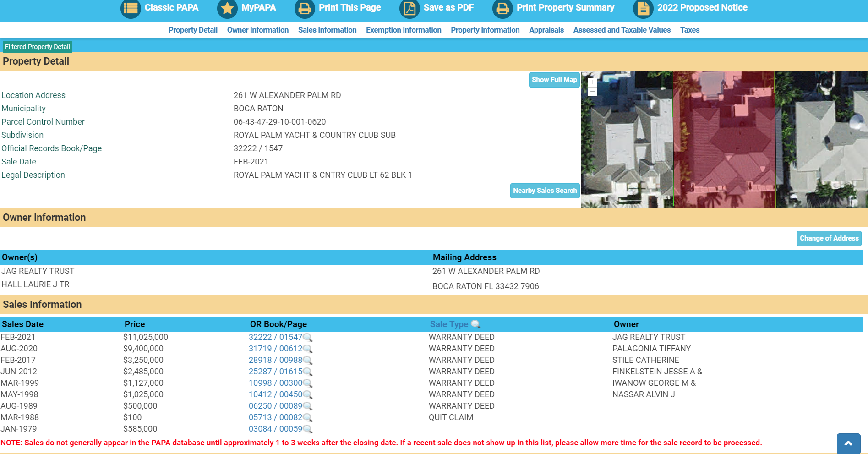Click magnifier next to 05713 / 00082

(x=308, y=418)
